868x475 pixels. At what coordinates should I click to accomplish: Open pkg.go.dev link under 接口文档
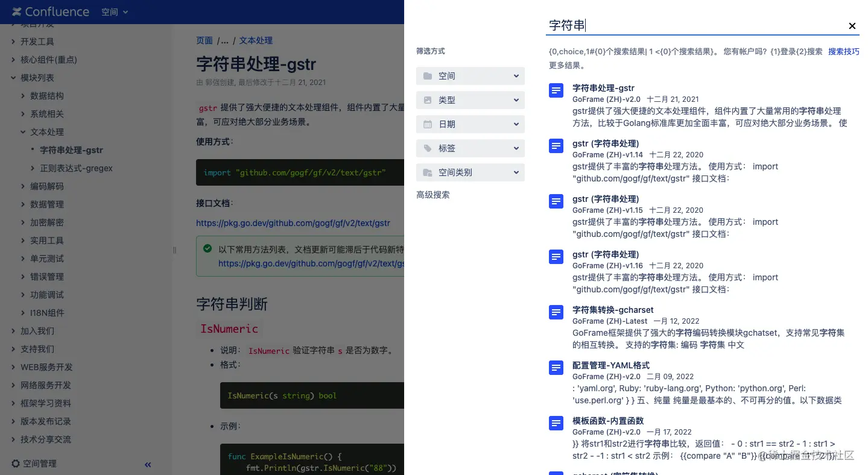[293, 223]
